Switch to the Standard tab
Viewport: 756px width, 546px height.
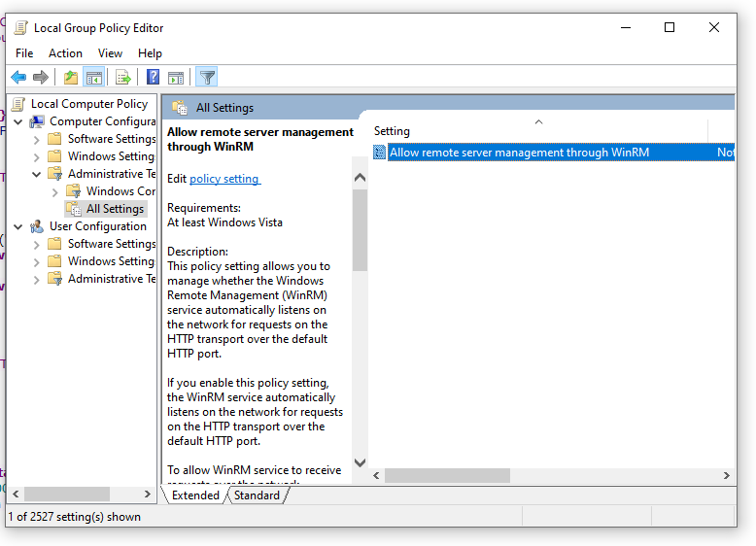[257, 495]
